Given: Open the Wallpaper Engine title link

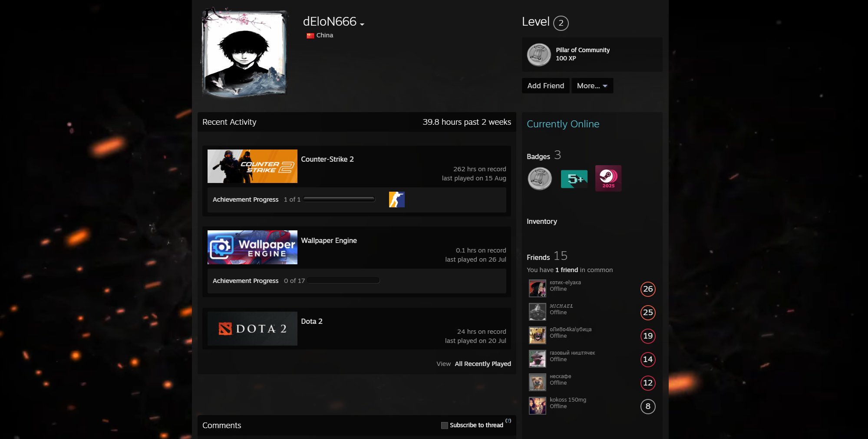Looking at the screenshot, I should tap(329, 240).
